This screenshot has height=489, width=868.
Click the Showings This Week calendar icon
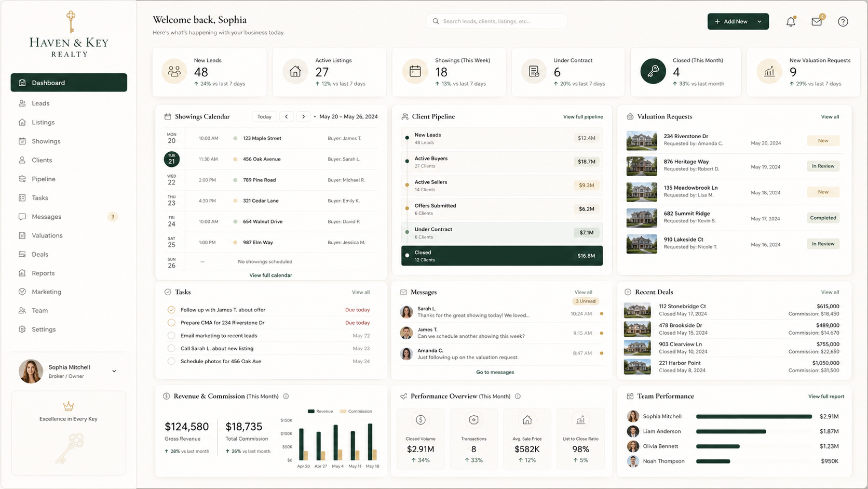pos(415,71)
